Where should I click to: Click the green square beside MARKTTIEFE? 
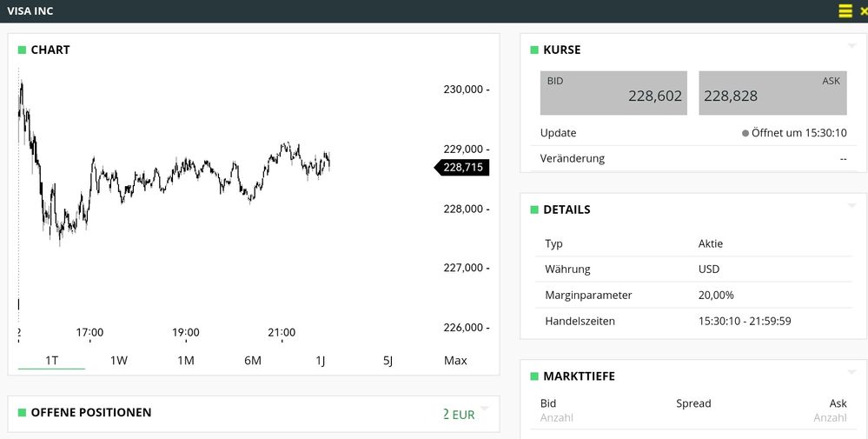(x=534, y=376)
